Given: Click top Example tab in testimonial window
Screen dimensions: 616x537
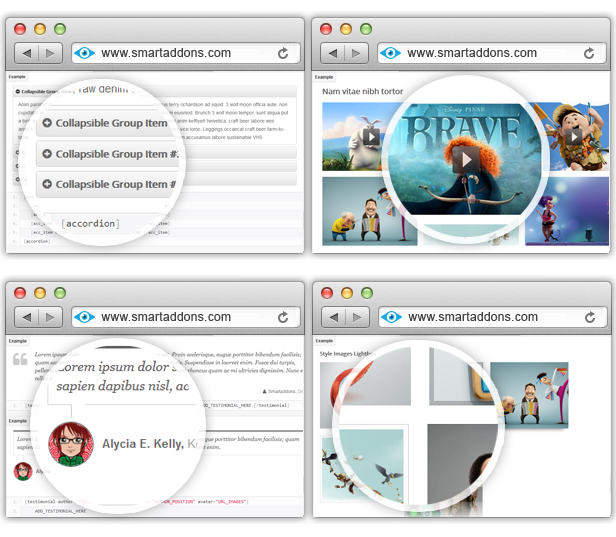Looking at the screenshot, I should [18, 341].
